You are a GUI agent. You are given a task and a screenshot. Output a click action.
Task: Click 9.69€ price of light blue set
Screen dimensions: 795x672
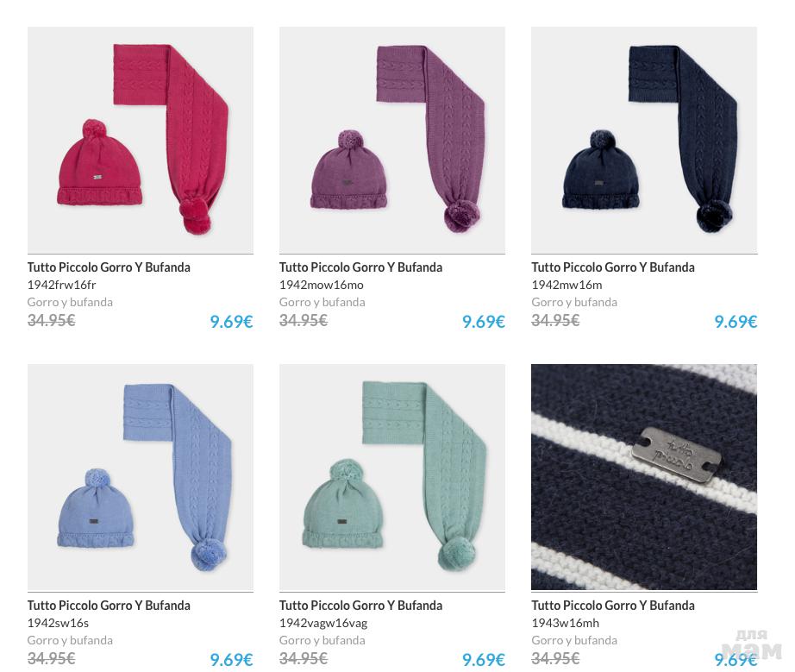(x=231, y=660)
